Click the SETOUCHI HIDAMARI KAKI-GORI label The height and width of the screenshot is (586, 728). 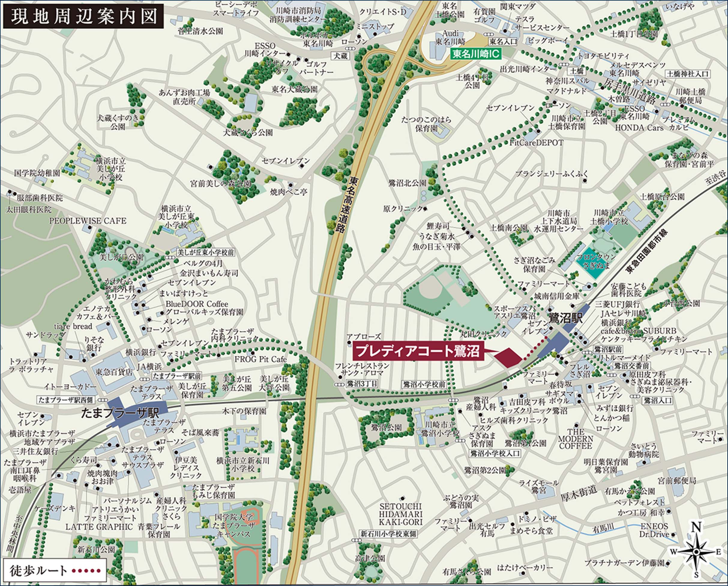pos(401,514)
